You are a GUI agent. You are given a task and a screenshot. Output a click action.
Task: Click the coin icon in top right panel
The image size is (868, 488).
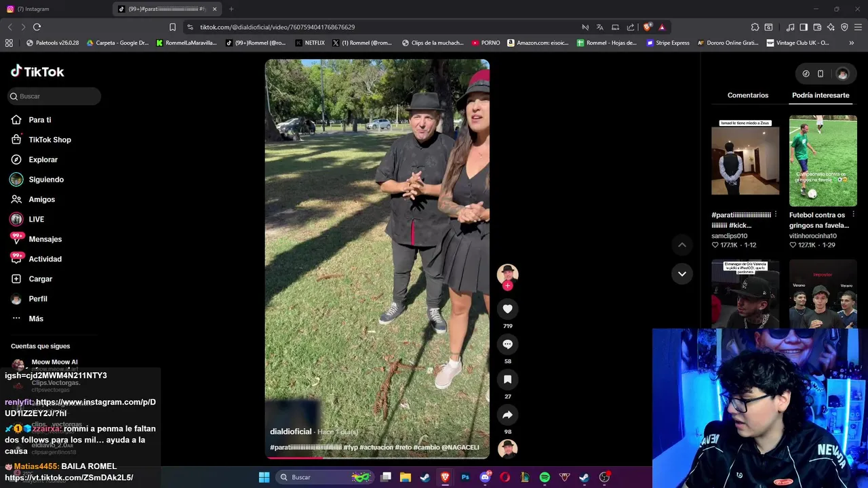pyautogui.click(x=806, y=74)
